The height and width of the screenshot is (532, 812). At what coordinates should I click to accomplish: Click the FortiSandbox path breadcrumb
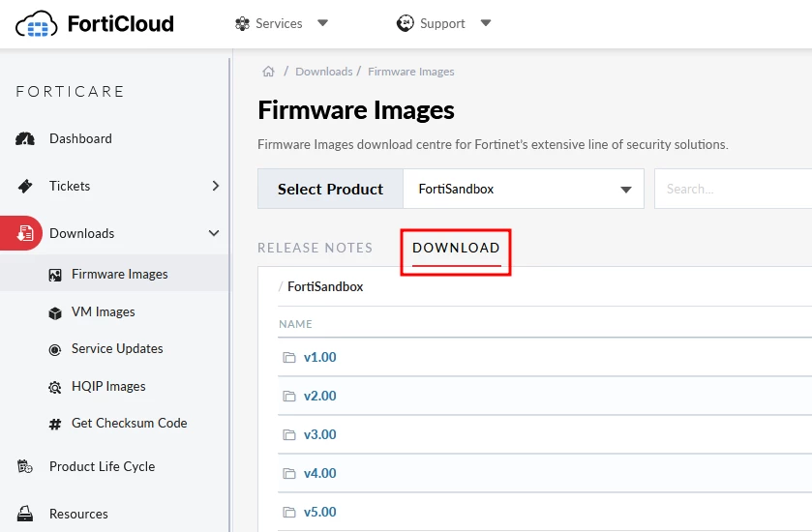click(325, 286)
